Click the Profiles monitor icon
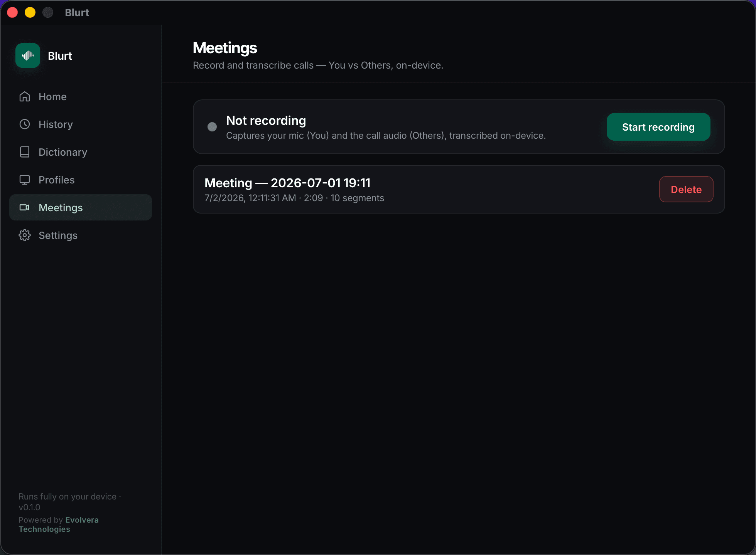The width and height of the screenshot is (756, 555). [x=25, y=180]
